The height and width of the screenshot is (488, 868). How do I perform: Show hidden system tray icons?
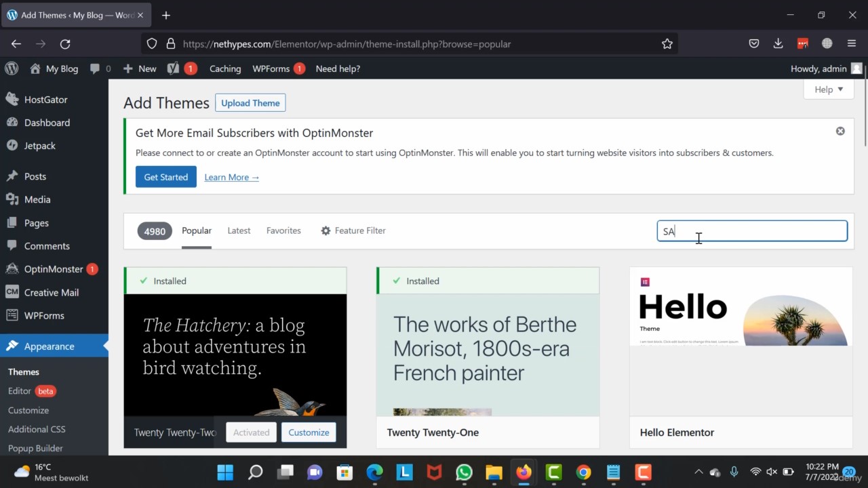click(698, 472)
